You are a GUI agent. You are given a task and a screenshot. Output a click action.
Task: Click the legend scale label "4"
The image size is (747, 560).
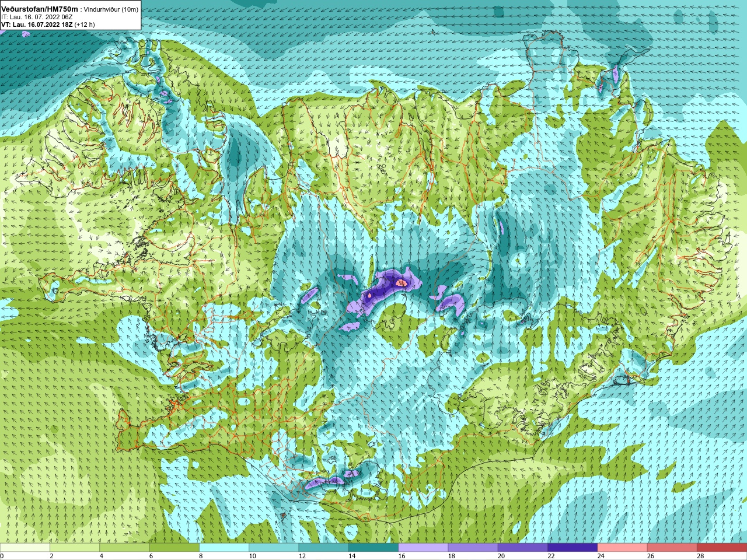[x=101, y=556]
